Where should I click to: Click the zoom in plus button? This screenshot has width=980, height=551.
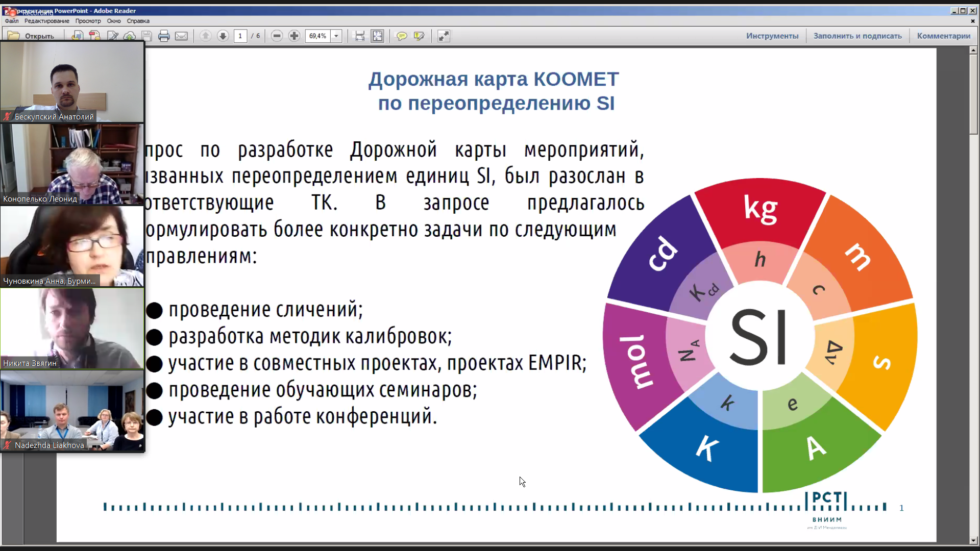pos(294,36)
